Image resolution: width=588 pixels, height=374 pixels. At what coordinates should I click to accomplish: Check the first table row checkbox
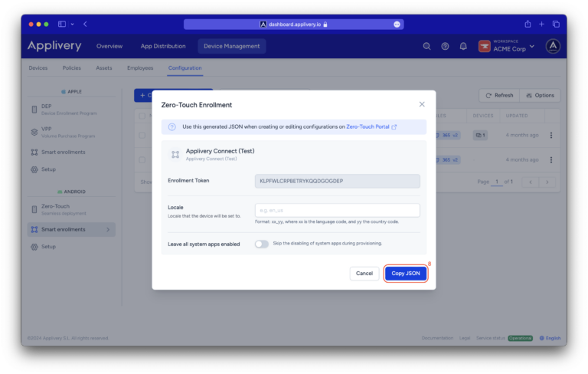pyautogui.click(x=142, y=135)
